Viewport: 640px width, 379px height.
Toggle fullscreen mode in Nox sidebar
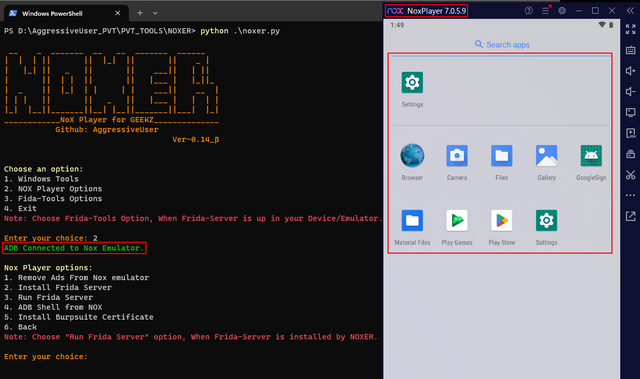pos(631,29)
